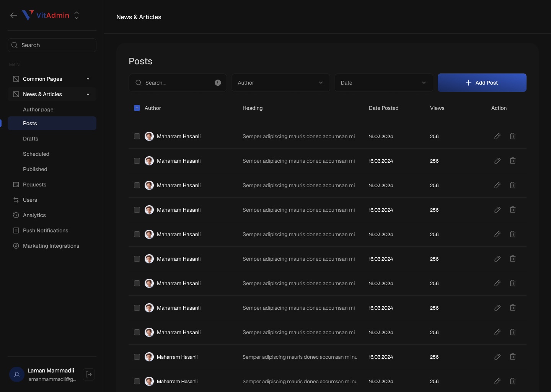Click the magnifier icon in Posts search
Screen dimensions: 551x392
(x=139, y=83)
